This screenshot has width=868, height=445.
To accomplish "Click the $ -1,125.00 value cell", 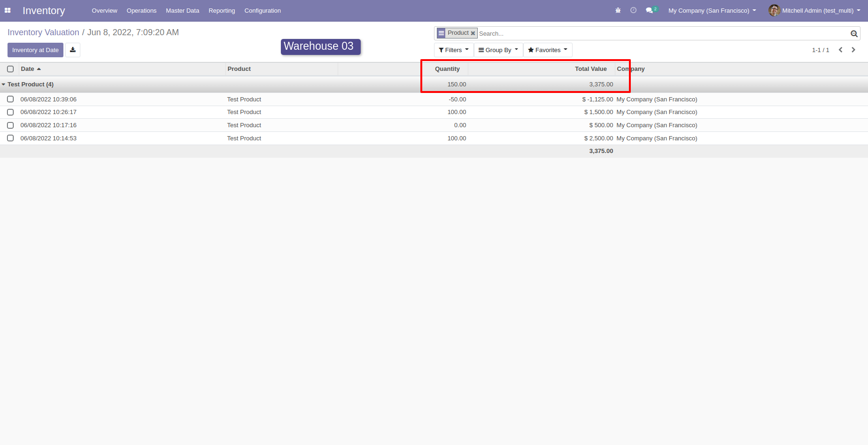I will point(597,99).
